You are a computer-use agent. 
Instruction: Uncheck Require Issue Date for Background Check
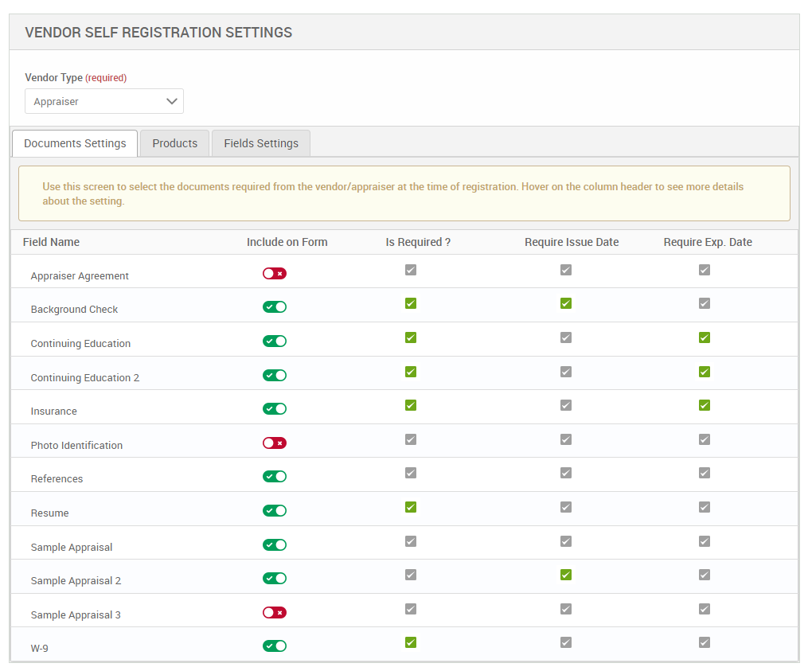pos(566,303)
